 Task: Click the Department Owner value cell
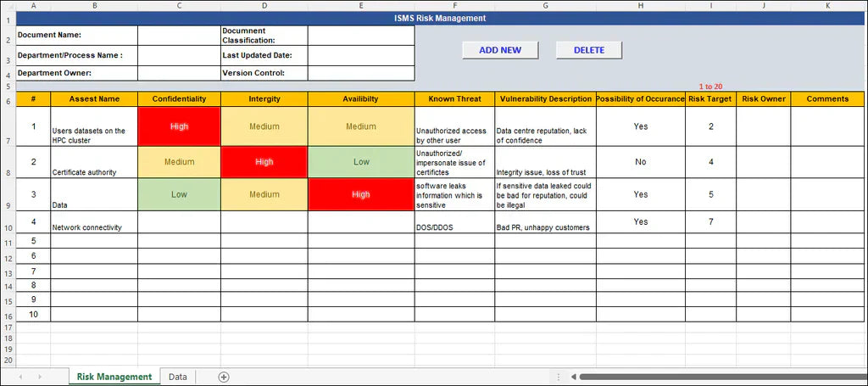click(x=180, y=73)
